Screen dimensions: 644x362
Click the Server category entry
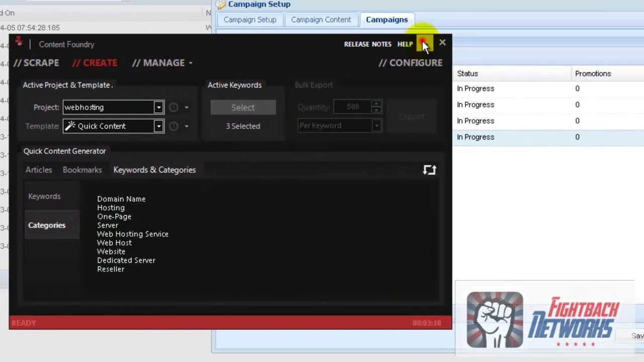pos(108,225)
